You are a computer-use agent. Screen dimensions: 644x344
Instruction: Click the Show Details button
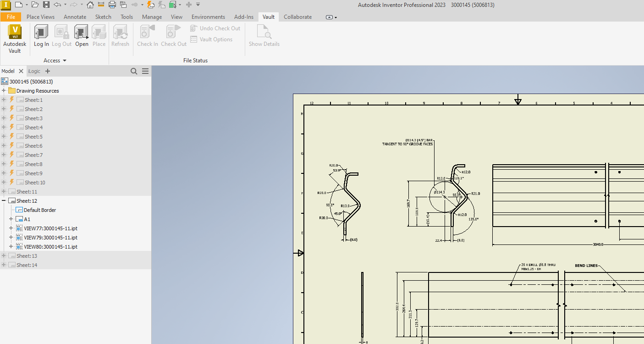[x=264, y=36]
